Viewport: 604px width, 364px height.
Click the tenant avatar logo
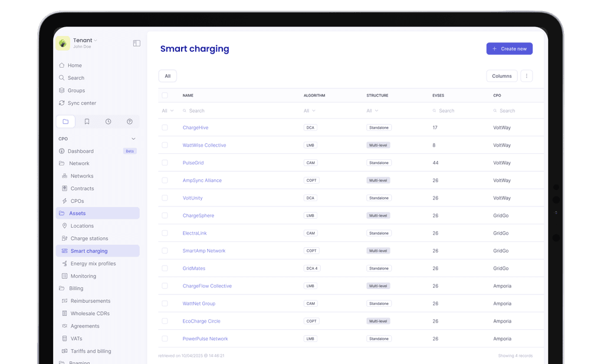(63, 43)
